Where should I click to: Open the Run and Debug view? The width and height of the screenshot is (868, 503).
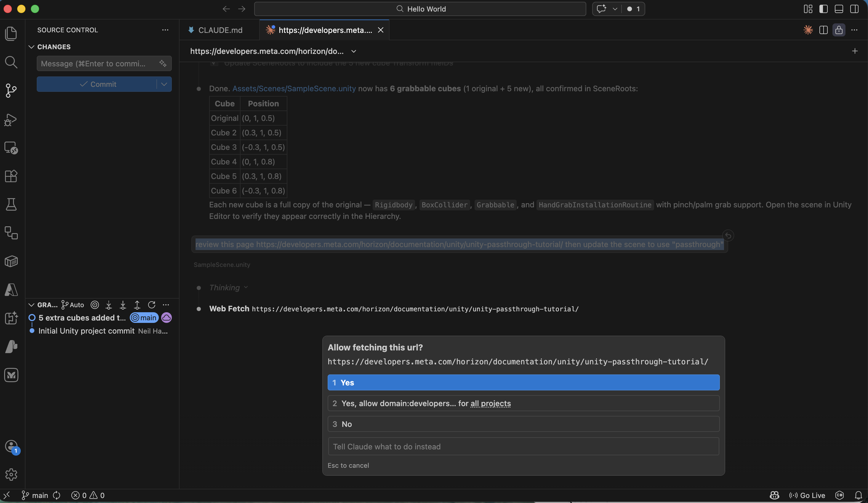[x=11, y=120]
